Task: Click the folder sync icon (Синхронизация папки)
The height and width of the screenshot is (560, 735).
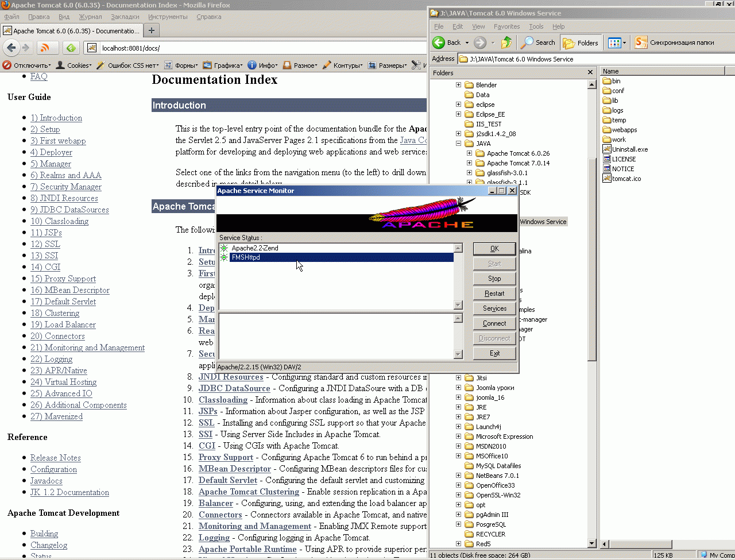Action: tap(641, 43)
